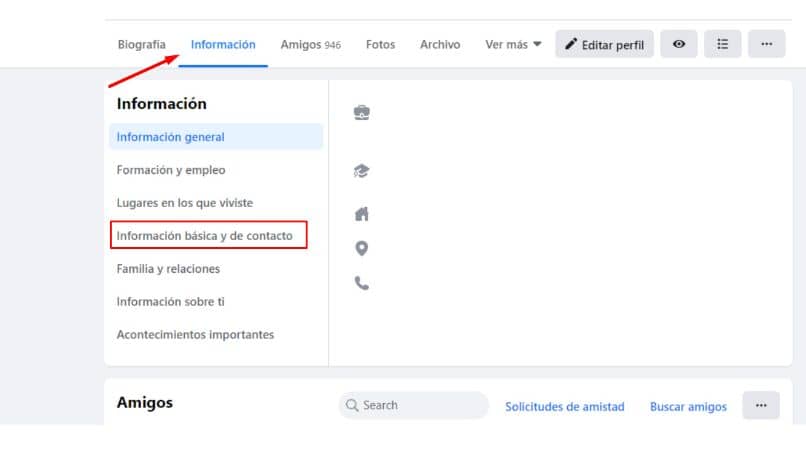
Task: Click the friends Search input field
Action: point(413,405)
